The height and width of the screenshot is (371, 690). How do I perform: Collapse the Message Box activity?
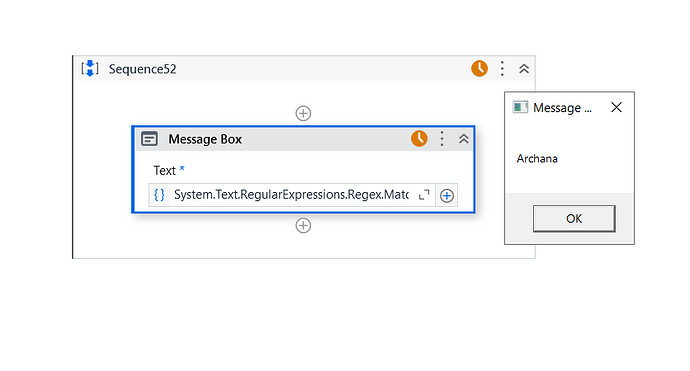pos(463,139)
